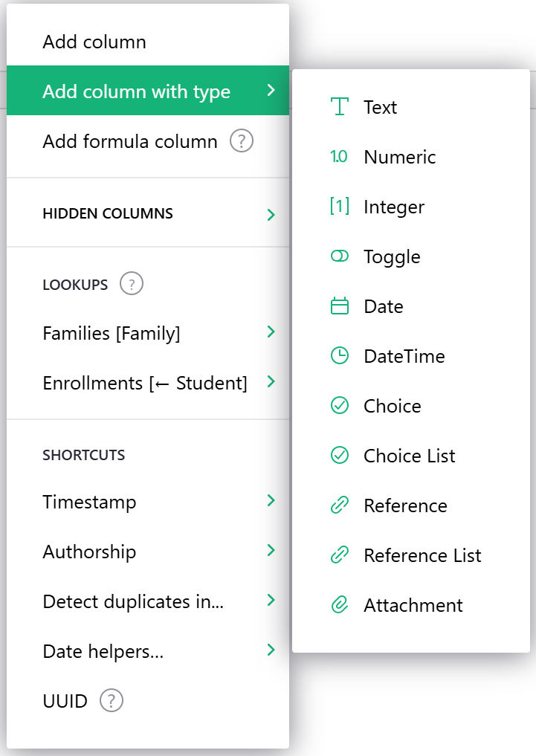Click the Integer type bracket icon
The image size is (536, 756).
coord(339,207)
